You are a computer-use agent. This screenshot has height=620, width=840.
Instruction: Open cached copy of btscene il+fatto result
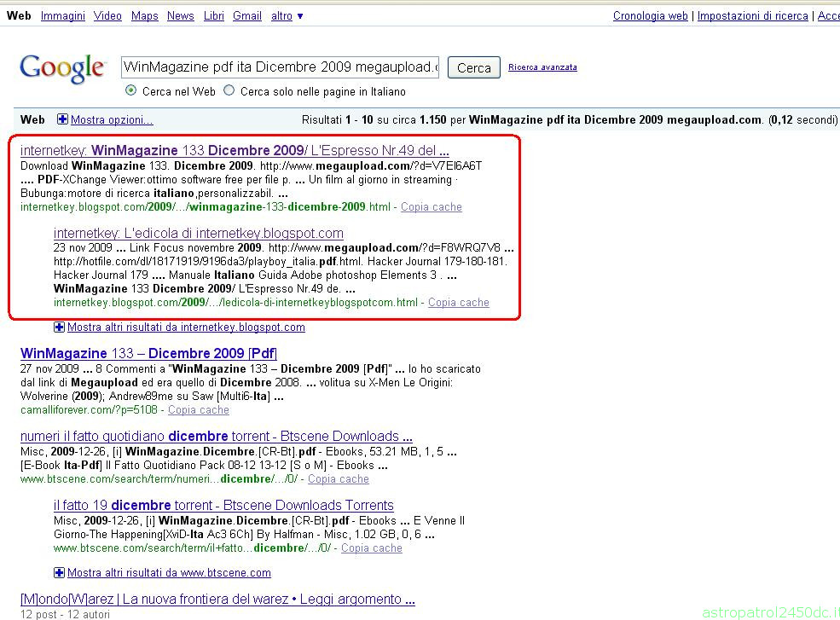pyautogui.click(x=371, y=548)
